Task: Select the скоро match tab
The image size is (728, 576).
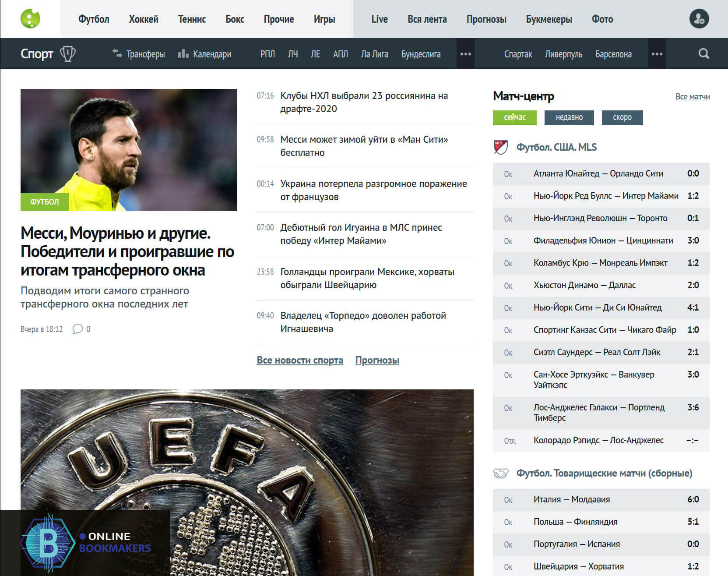Action: pyautogui.click(x=622, y=117)
